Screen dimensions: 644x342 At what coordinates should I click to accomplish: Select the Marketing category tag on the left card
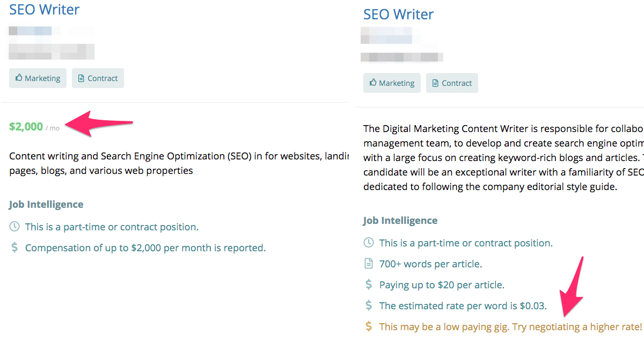tap(38, 78)
